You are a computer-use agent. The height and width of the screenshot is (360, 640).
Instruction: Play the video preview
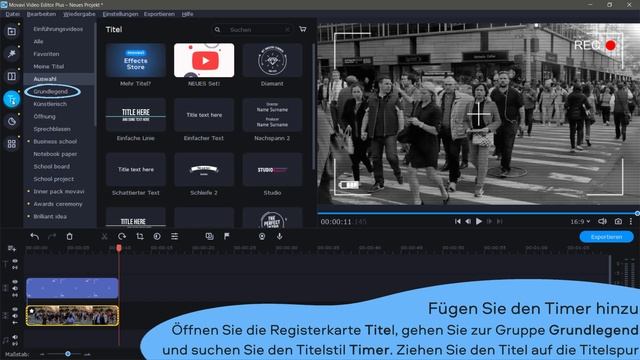479,221
